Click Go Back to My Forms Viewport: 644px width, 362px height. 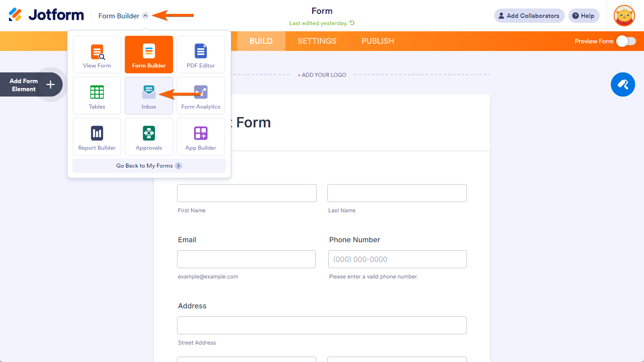[148, 165]
